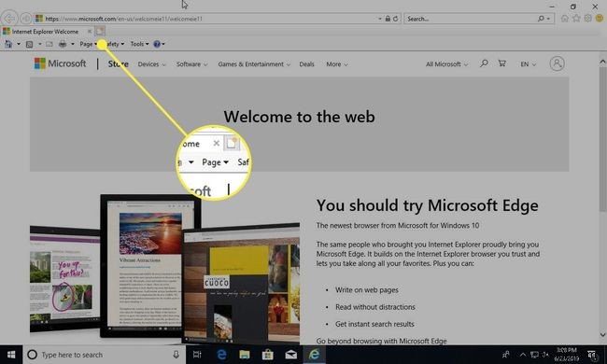Show hidden icons chevron in system tray

[x=523, y=355]
